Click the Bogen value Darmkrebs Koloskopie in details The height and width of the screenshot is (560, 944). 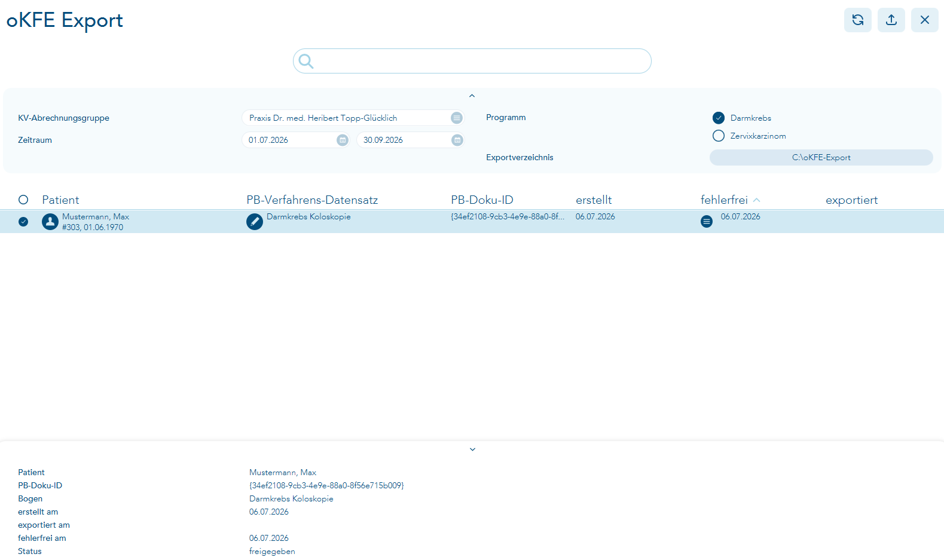tap(291, 498)
